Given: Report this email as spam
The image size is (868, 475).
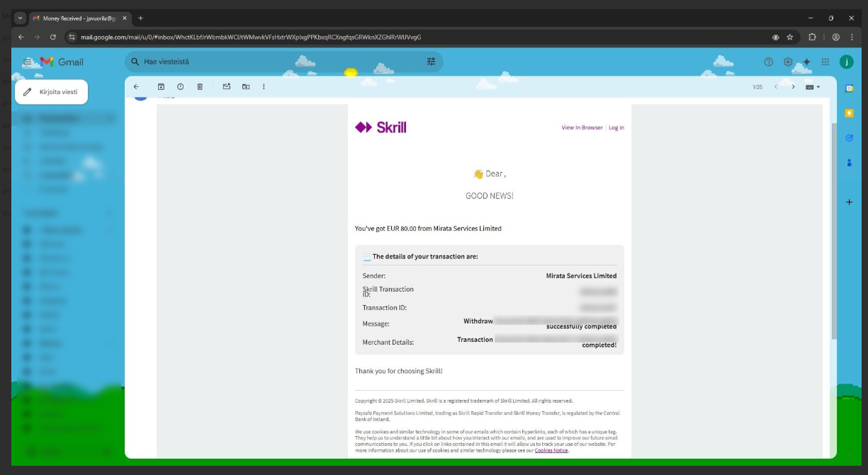Looking at the screenshot, I should point(180,87).
